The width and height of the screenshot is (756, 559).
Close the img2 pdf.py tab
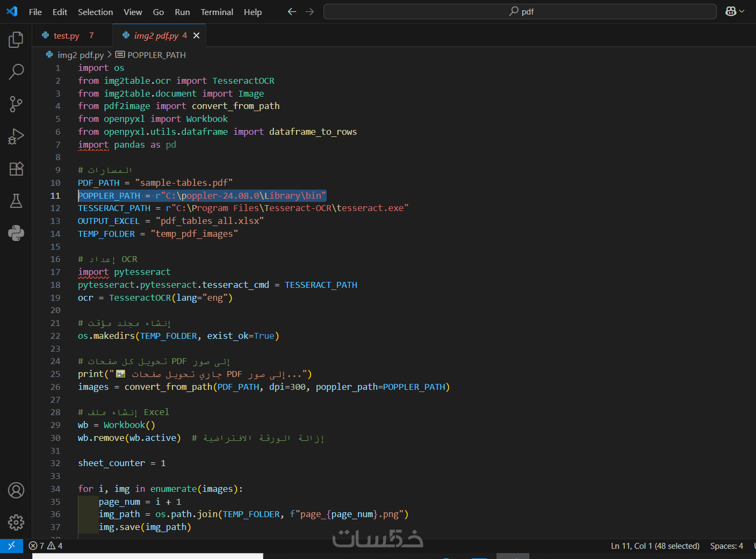coord(197,35)
